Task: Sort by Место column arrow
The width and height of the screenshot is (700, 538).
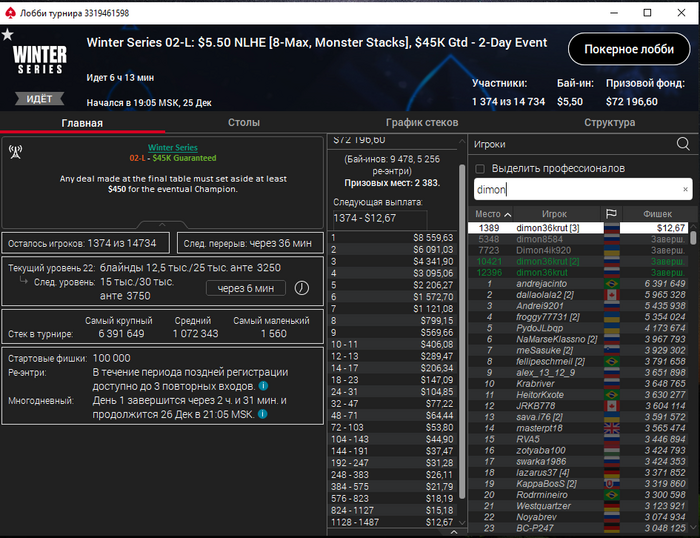Action: tap(508, 215)
